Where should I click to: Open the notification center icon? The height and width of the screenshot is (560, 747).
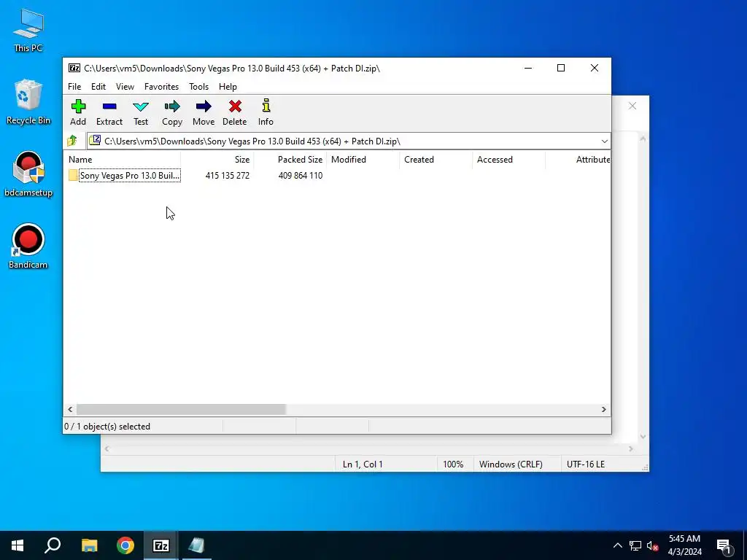coord(724,545)
